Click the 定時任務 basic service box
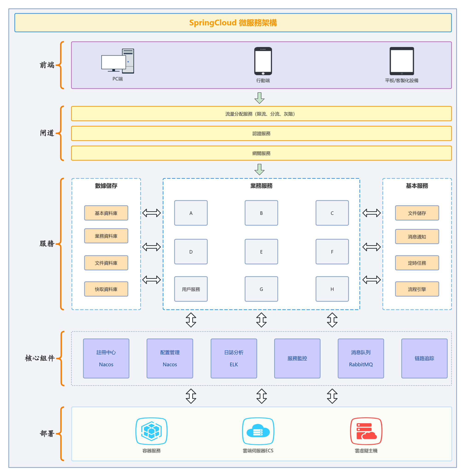Viewport: 465px width, 476px height. 417,263
